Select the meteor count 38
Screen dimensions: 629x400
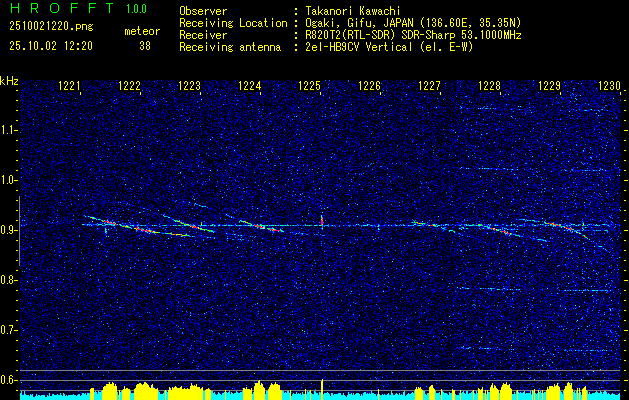pos(145,46)
